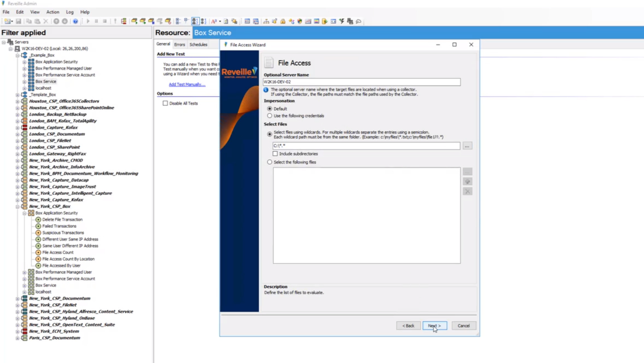Viewport: 644px width, 363px height.
Task: Click the red letter A font toolbar icon
Action: pyautogui.click(x=214, y=22)
